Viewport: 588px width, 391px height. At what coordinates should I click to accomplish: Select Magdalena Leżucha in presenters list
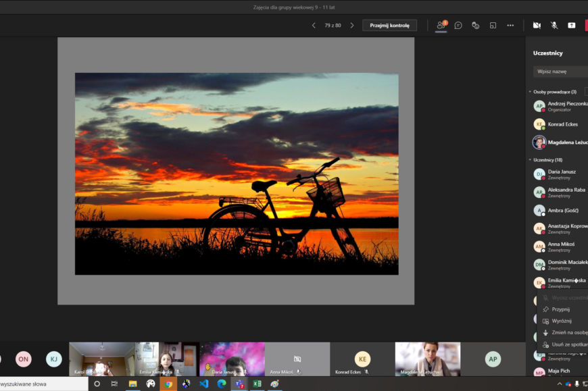(x=559, y=142)
